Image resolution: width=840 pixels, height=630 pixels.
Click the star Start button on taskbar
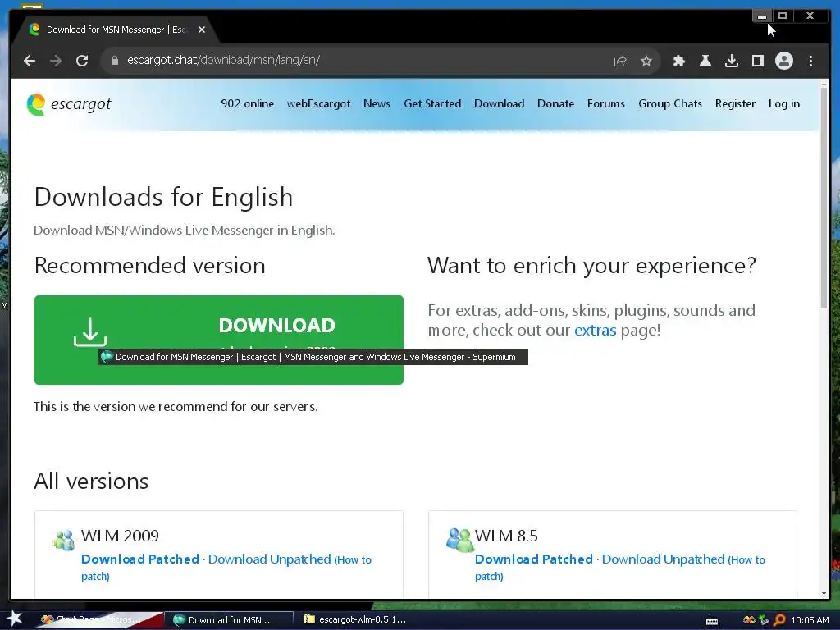14,619
